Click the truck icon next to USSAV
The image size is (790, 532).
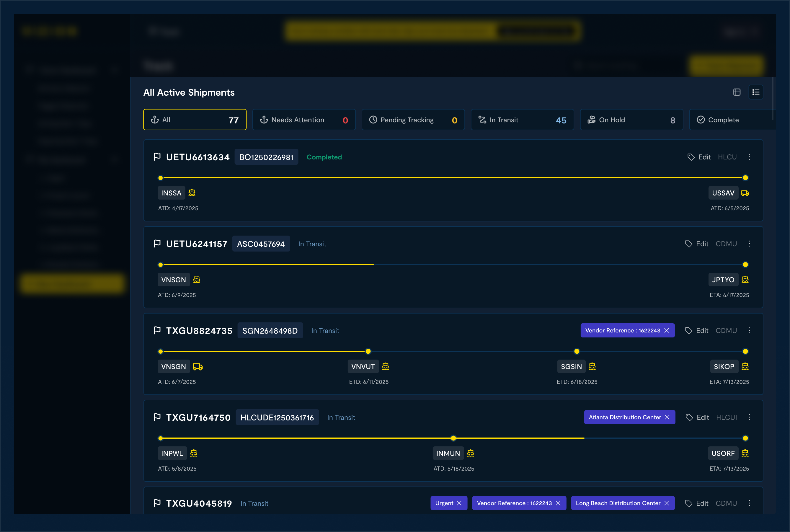click(x=745, y=193)
